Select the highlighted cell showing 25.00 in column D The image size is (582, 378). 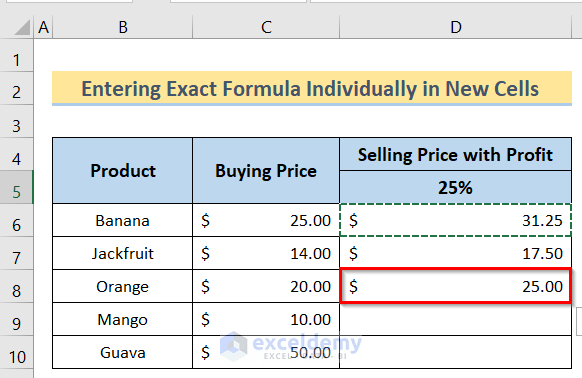click(455, 286)
